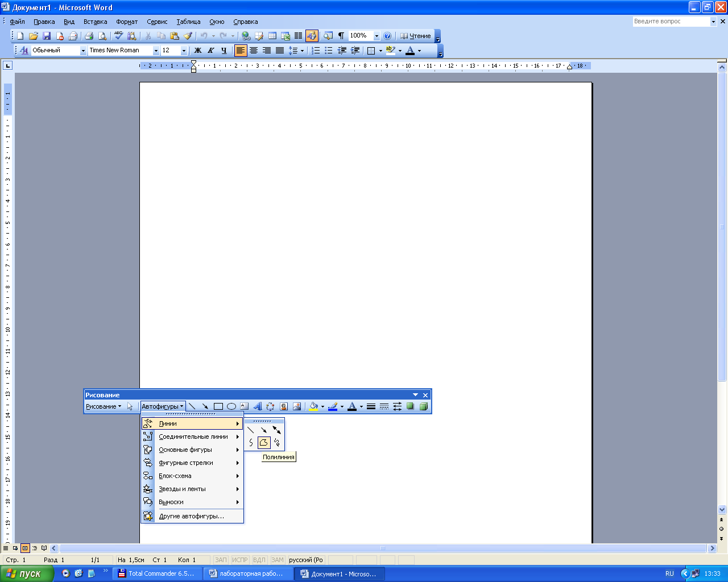Image resolution: width=728 pixels, height=582 pixels.
Task: Open the Line Style tool
Action: (371, 406)
